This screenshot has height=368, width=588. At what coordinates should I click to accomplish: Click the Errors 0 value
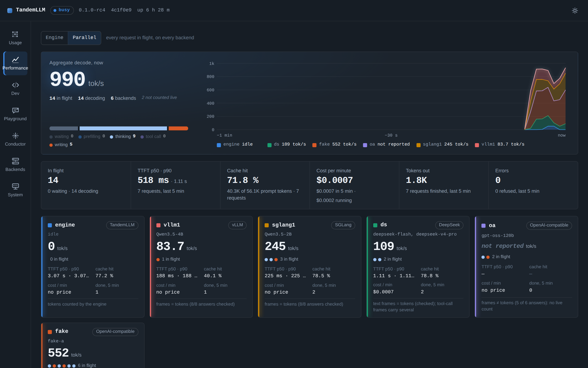[498, 180]
